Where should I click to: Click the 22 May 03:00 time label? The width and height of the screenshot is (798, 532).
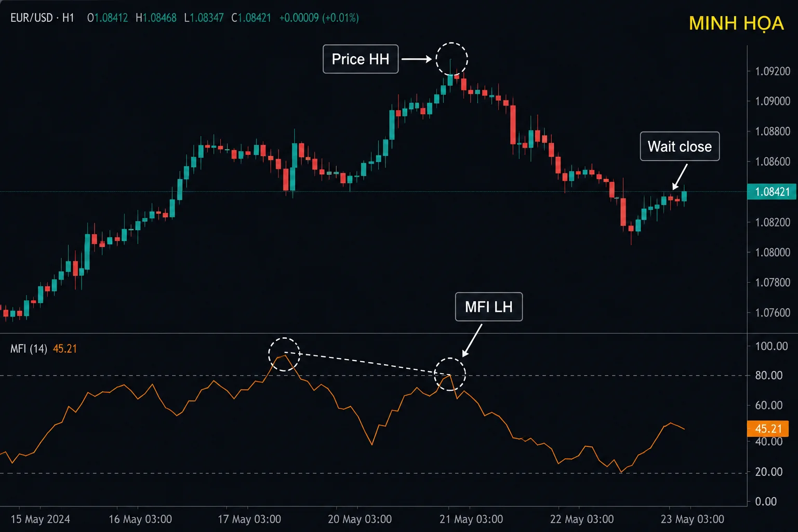click(x=582, y=519)
